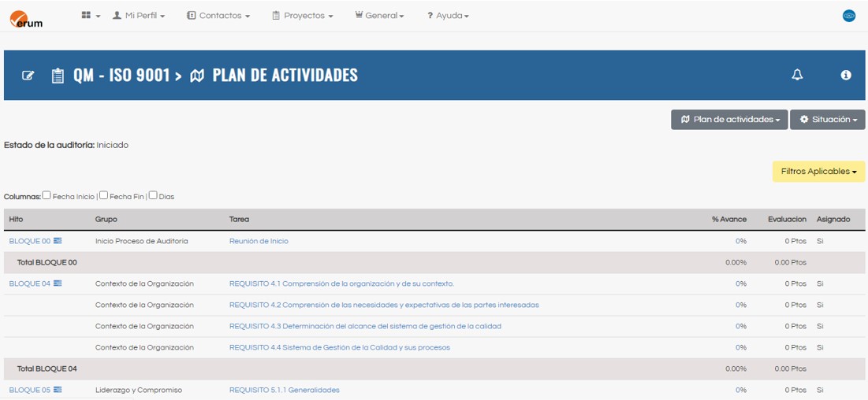
Task: Open the Proyectos menu
Action: [302, 16]
